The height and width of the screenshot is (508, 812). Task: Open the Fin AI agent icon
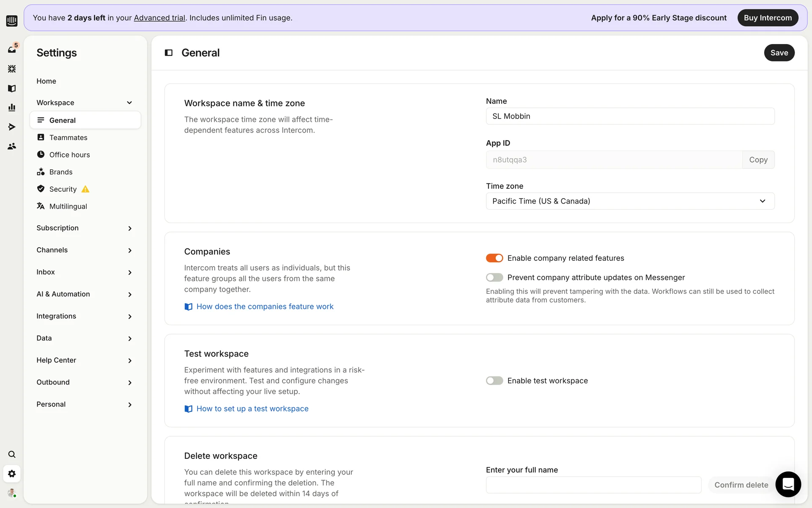tap(12, 69)
